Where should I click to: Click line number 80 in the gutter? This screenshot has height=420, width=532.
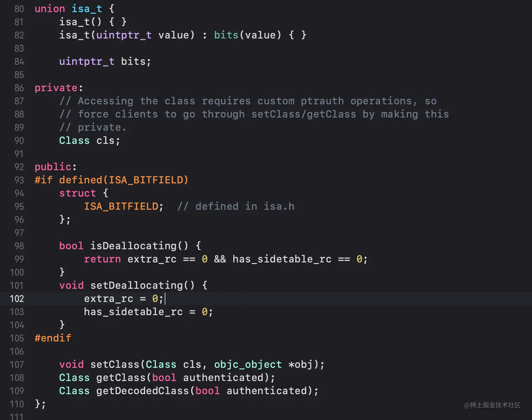coord(19,9)
